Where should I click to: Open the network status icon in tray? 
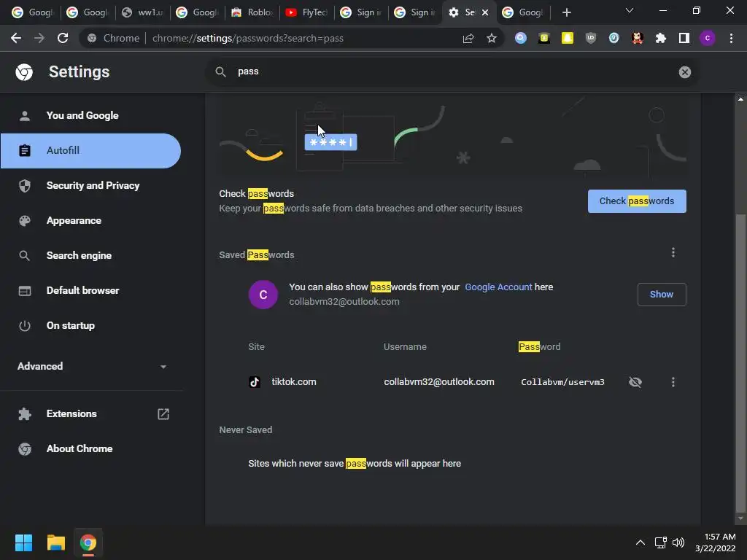(660, 542)
